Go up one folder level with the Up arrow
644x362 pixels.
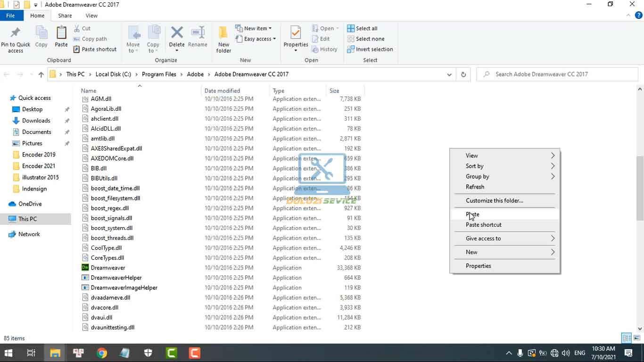[41, 74]
